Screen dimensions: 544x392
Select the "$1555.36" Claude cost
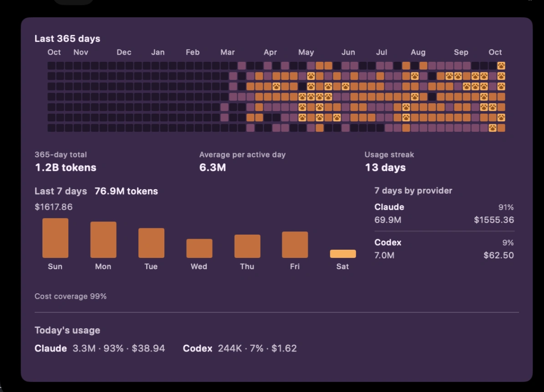(494, 220)
